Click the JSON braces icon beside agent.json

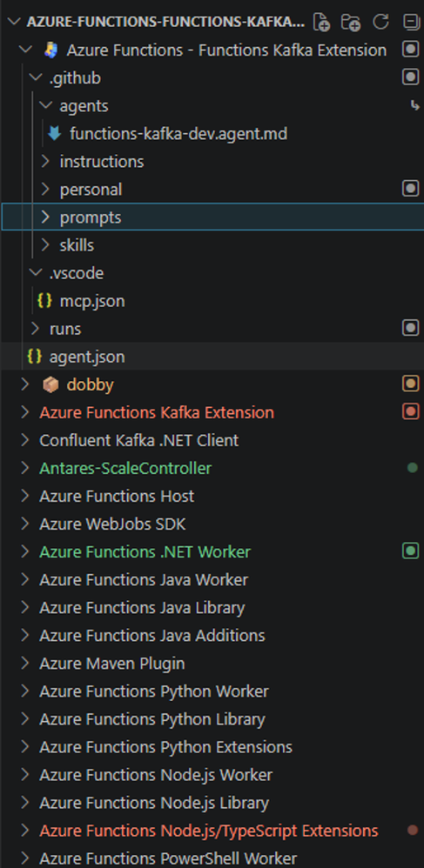[34, 357]
